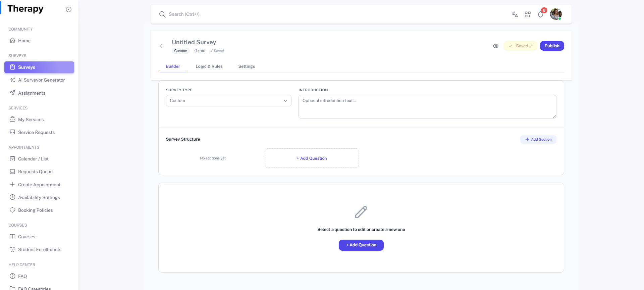644x290 pixels.
Task: Open the user avatar menu
Action: tap(556, 14)
